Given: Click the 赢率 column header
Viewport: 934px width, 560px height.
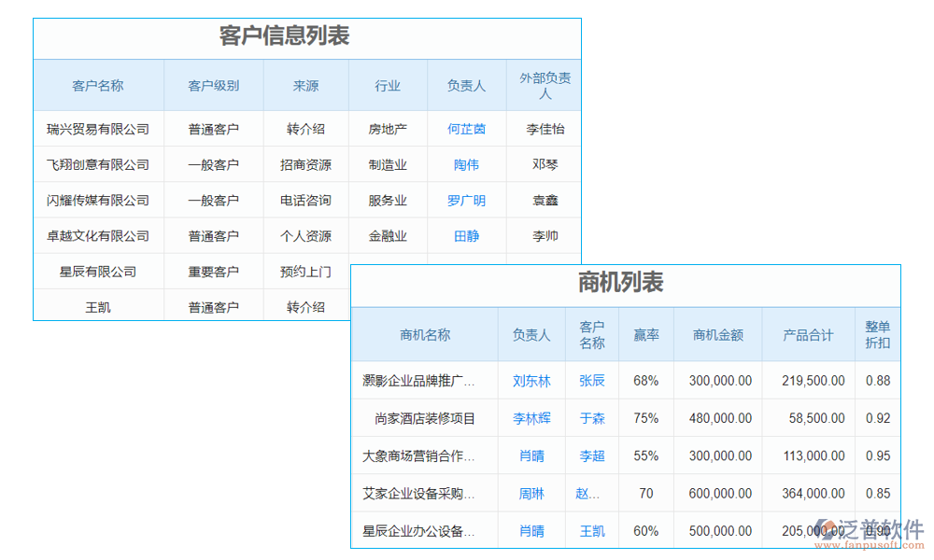Looking at the screenshot, I should pyautogui.click(x=645, y=334).
